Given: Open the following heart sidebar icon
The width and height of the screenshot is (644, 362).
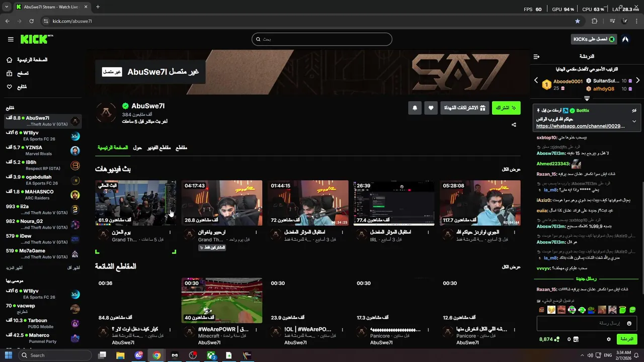Looking at the screenshot, I should 9,87.
